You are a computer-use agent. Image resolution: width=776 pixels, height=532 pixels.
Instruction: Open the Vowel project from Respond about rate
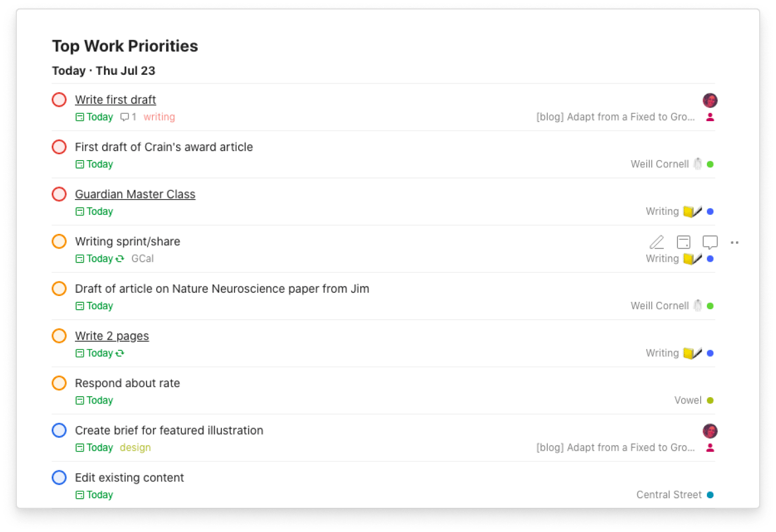pyautogui.click(x=686, y=400)
